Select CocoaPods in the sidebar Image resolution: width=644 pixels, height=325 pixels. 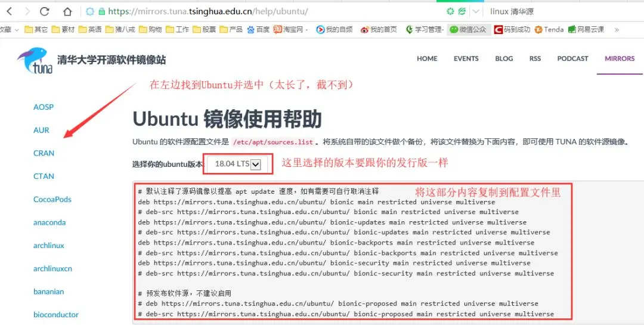point(52,199)
